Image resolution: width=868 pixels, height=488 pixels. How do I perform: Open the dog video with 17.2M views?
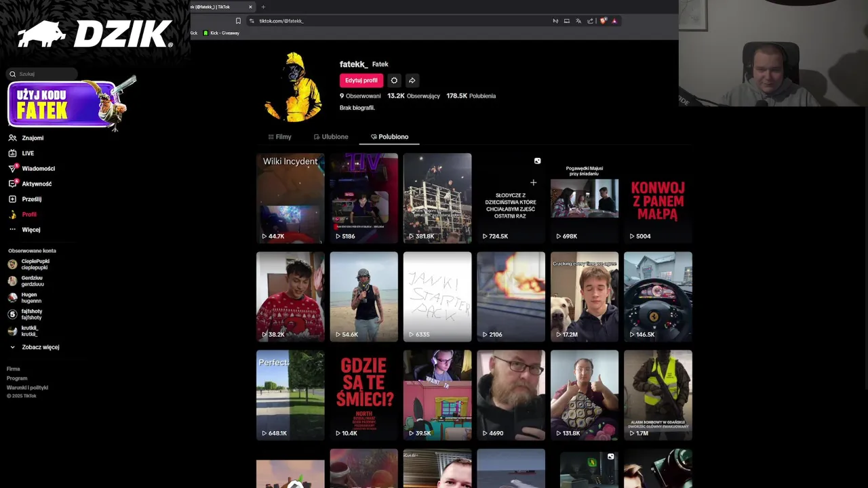point(585,297)
